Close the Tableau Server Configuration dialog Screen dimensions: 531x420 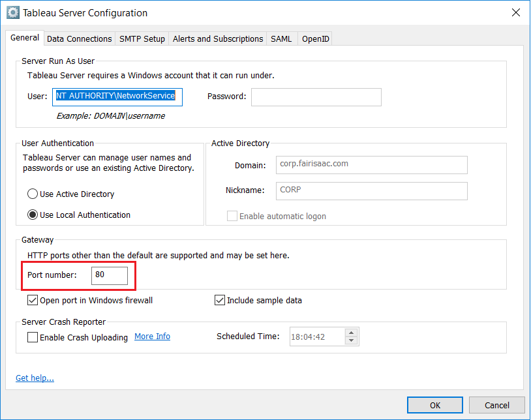516,13
